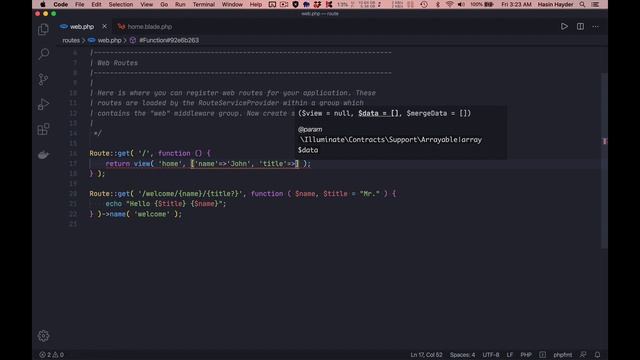This screenshot has width=640, height=360.
Task: Open the Edit menu
Action: point(96,4)
